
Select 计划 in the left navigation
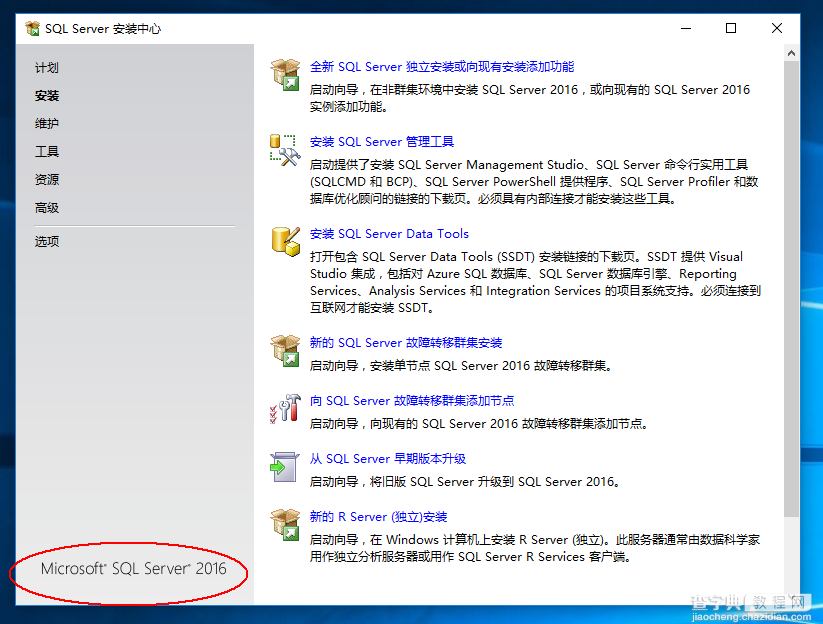point(47,68)
